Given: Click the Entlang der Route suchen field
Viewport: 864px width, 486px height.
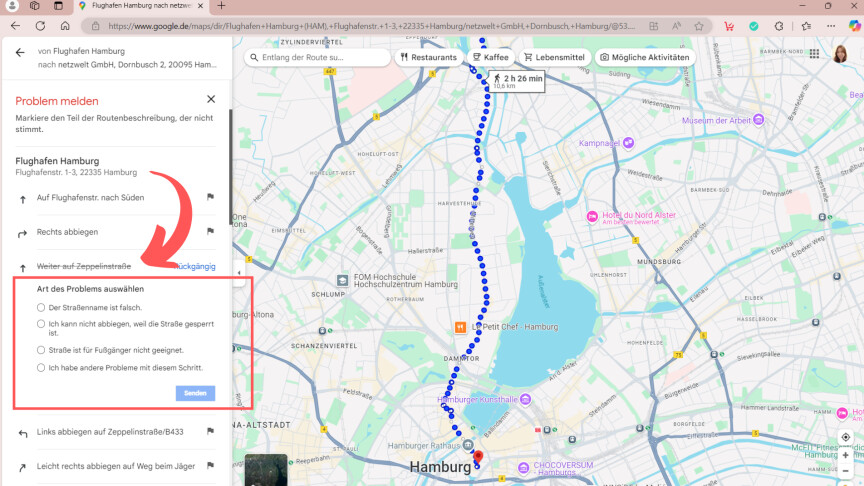Looking at the screenshot, I should pos(317,57).
